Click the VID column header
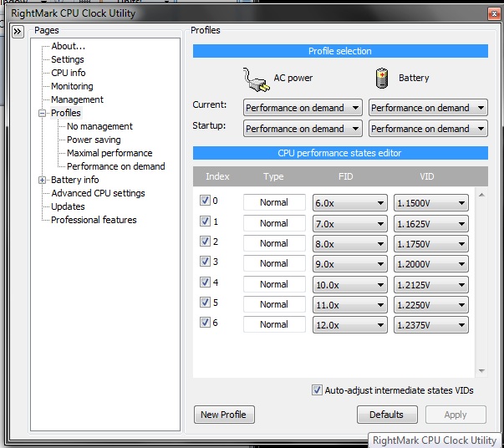504x448 pixels. pyautogui.click(x=426, y=176)
